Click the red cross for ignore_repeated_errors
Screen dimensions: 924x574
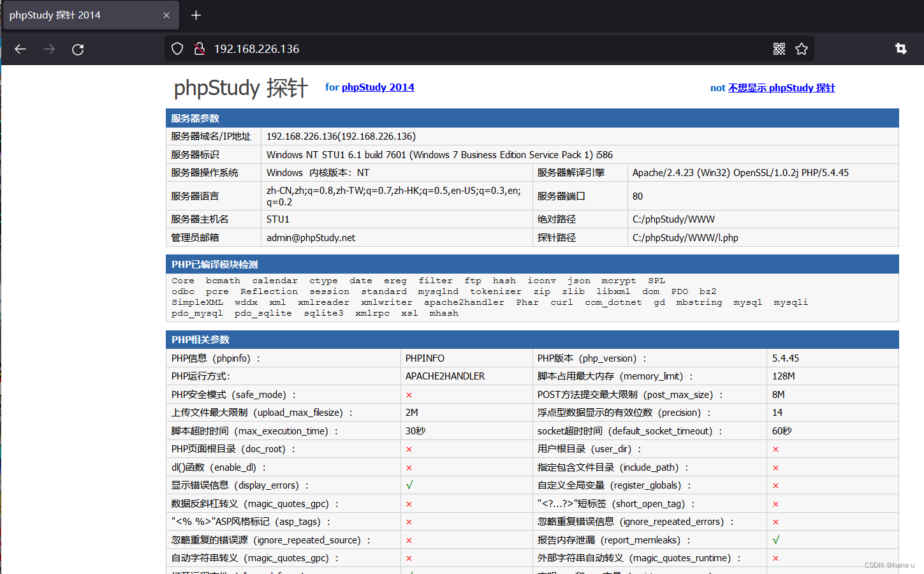point(775,522)
